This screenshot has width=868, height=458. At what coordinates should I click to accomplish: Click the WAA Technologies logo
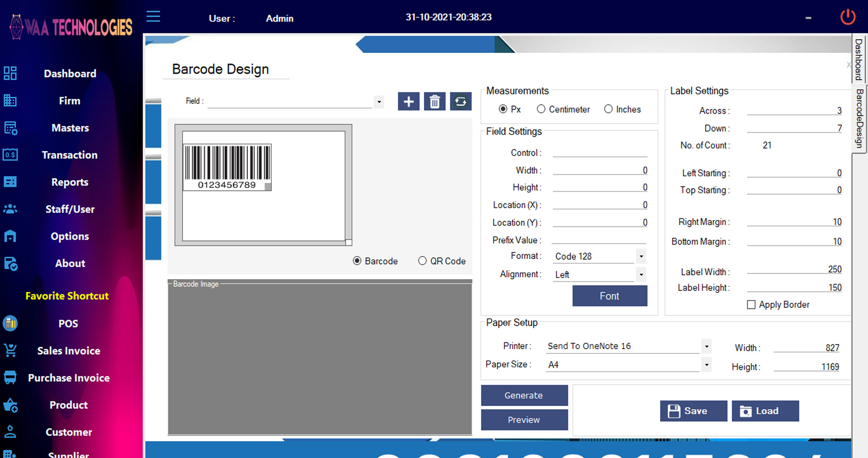coord(72,27)
